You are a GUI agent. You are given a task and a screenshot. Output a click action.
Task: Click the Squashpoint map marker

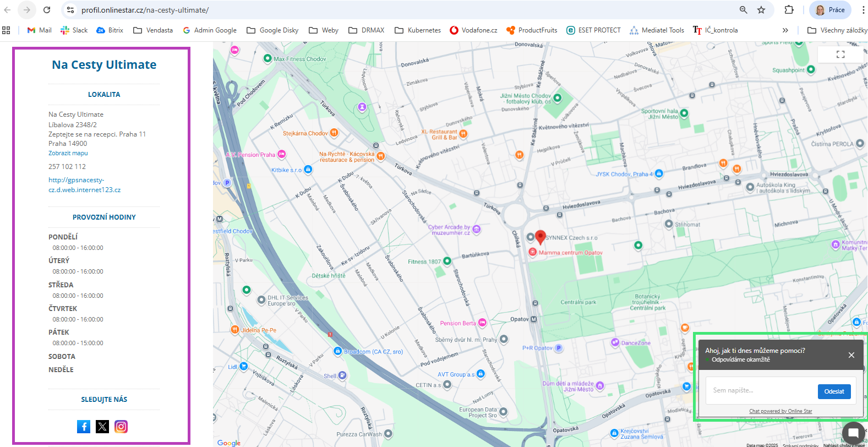pyautogui.click(x=811, y=70)
